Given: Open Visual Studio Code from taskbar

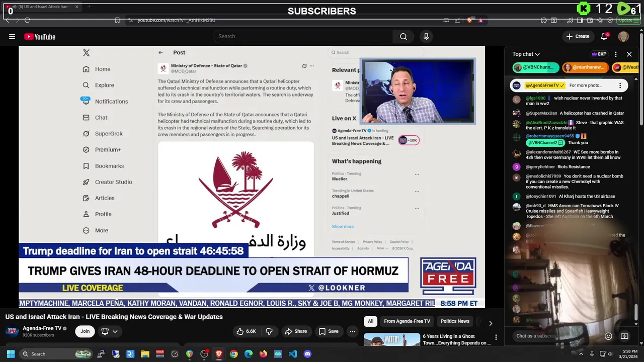Looking at the screenshot, I should [x=293, y=354].
